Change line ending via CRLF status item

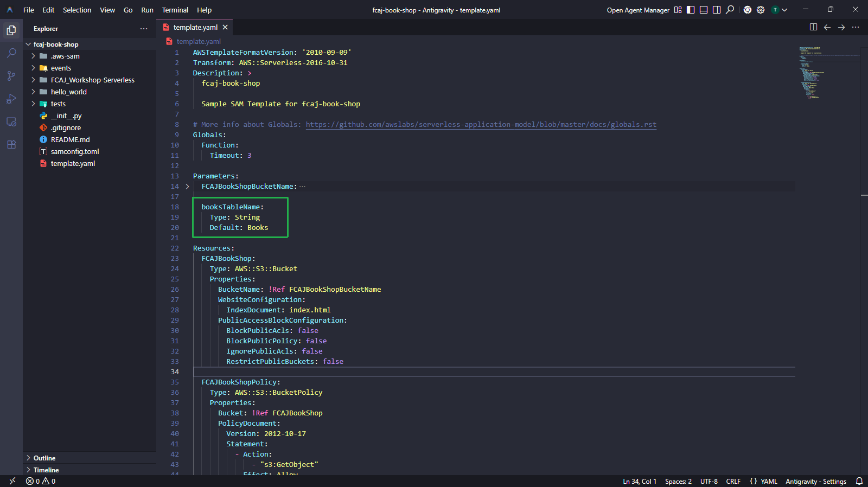pos(733,481)
